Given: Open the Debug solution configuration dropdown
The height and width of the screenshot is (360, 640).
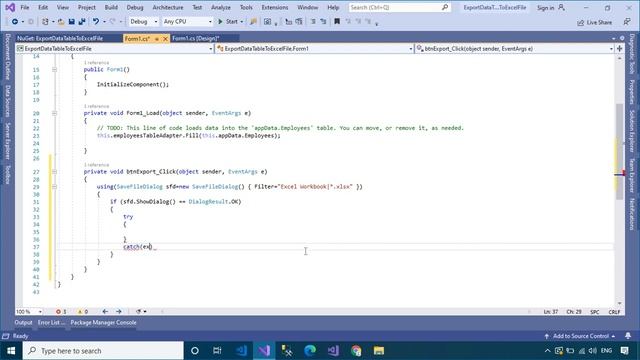Looking at the screenshot, I should [x=143, y=22].
